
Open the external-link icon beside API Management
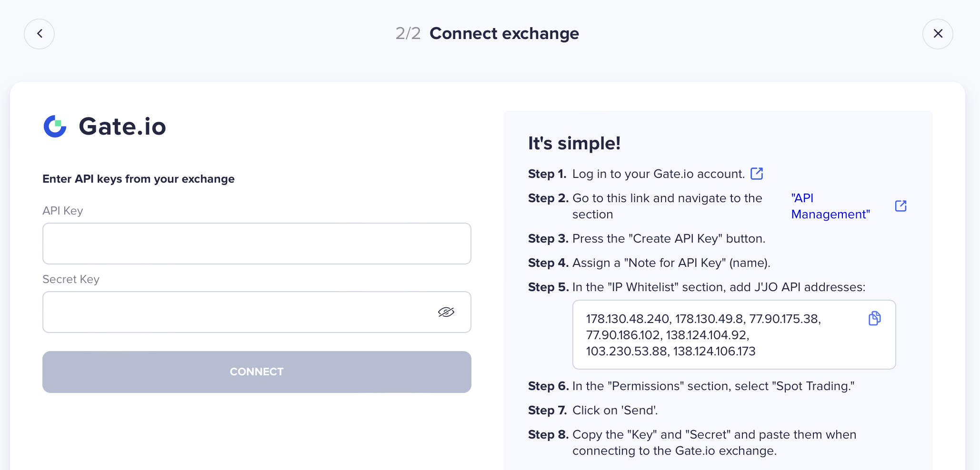click(x=900, y=206)
